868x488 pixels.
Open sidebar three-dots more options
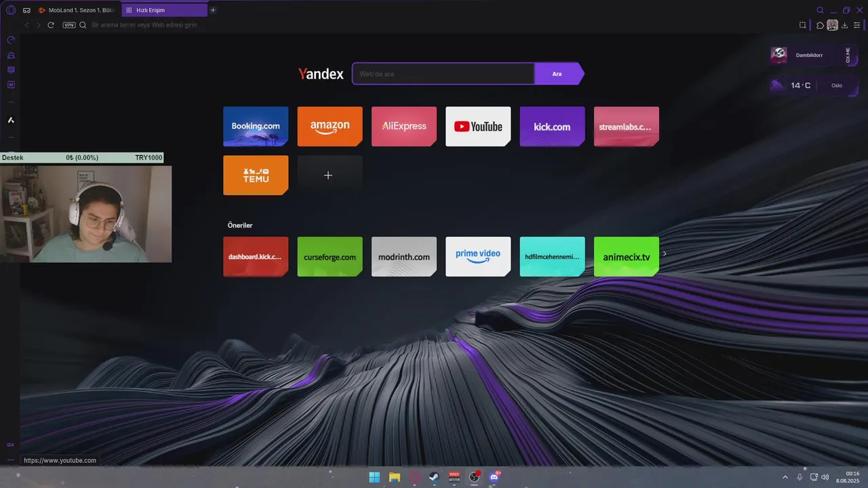click(10, 460)
